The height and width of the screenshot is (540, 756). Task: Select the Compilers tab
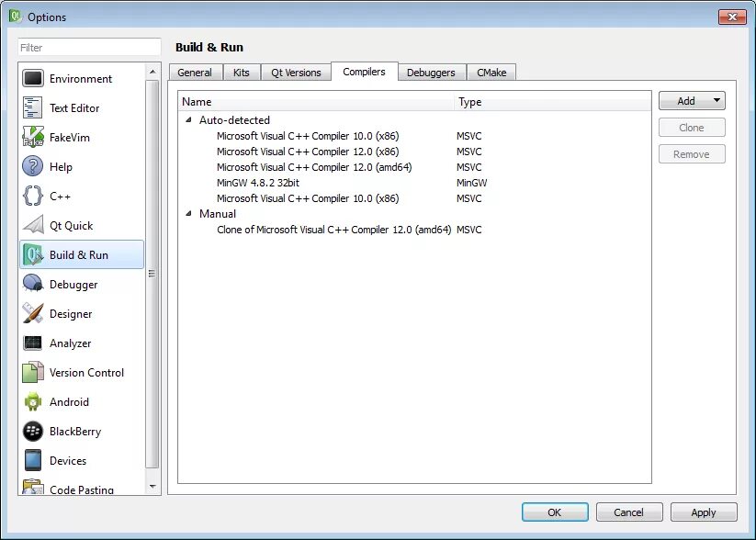pos(364,72)
